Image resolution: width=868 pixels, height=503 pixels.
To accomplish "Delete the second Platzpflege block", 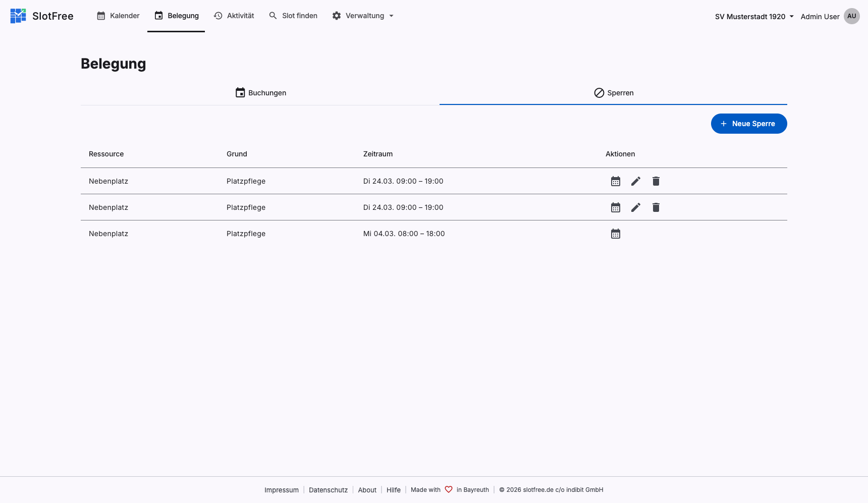I will (656, 207).
